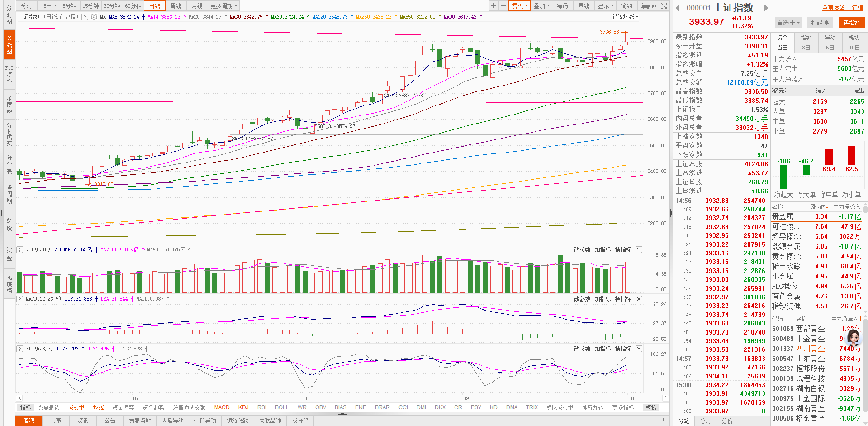
Task: Toggle the 均线 moving average overlay
Action: [x=98, y=407]
